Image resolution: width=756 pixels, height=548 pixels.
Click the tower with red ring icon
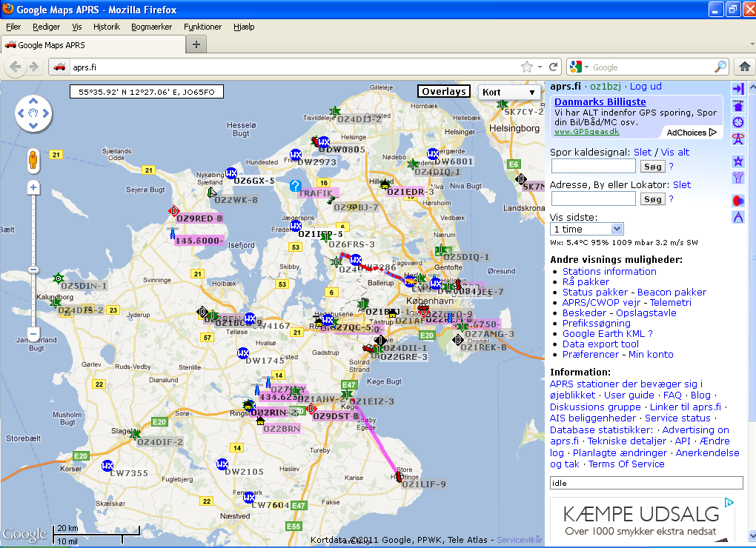pos(737,138)
